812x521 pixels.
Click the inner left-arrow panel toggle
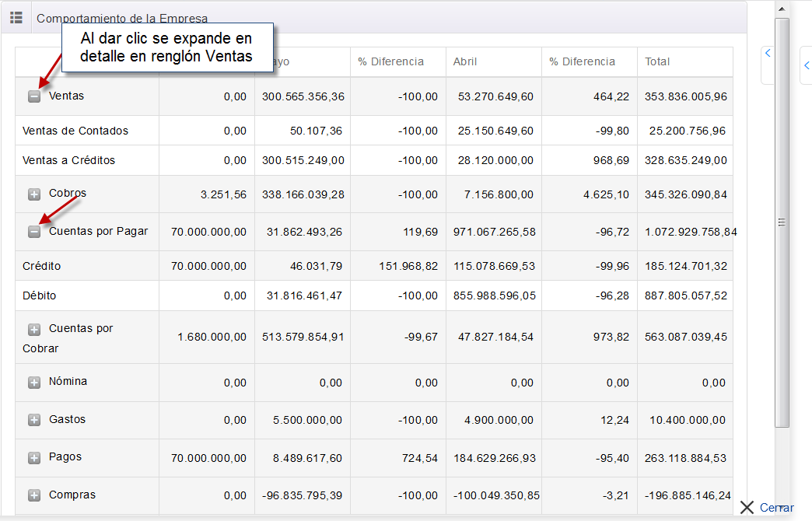(x=768, y=53)
